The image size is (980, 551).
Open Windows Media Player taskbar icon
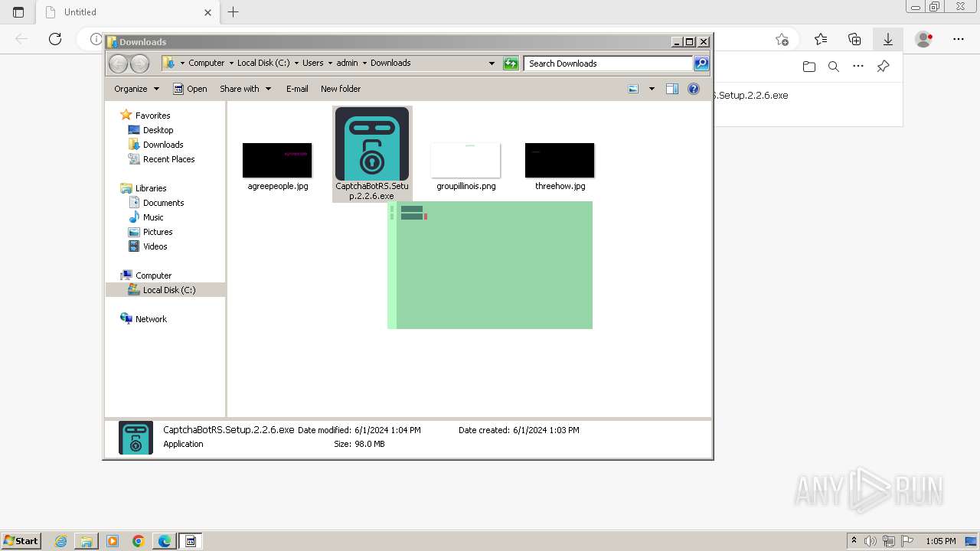(113, 541)
